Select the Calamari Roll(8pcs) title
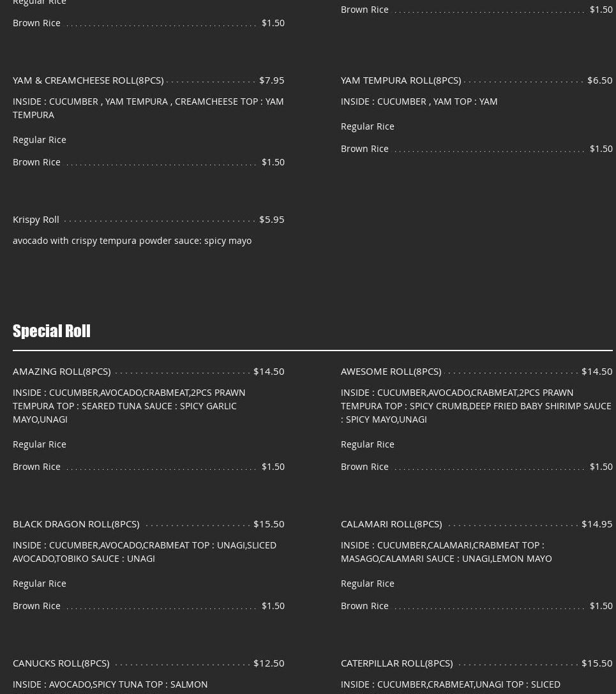 coord(391,524)
